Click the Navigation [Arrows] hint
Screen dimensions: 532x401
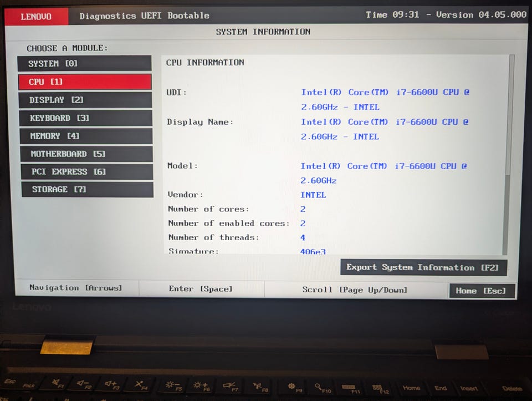pos(76,288)
